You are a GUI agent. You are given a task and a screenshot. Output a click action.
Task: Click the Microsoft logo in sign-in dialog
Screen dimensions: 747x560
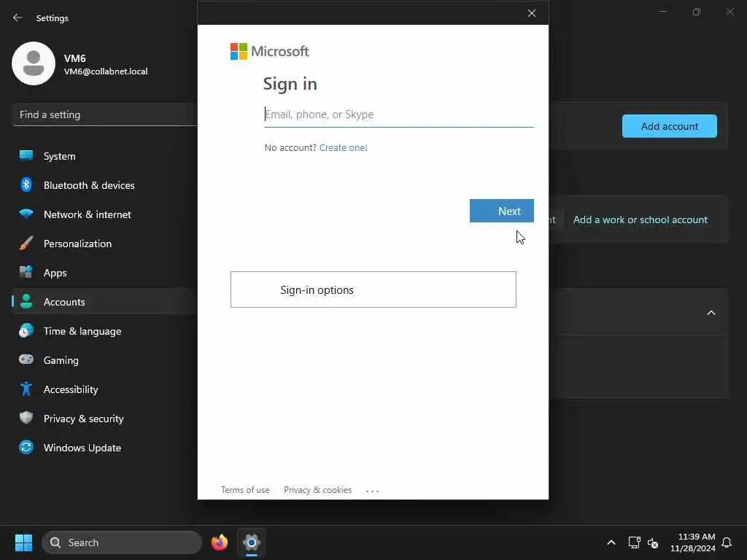pyautogui.click(x=270, y=51)
